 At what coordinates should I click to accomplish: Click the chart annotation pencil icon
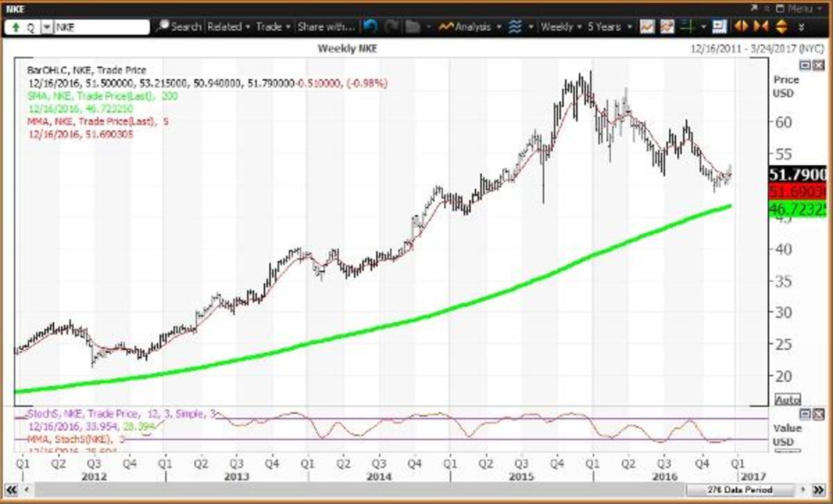coord(668,26)
